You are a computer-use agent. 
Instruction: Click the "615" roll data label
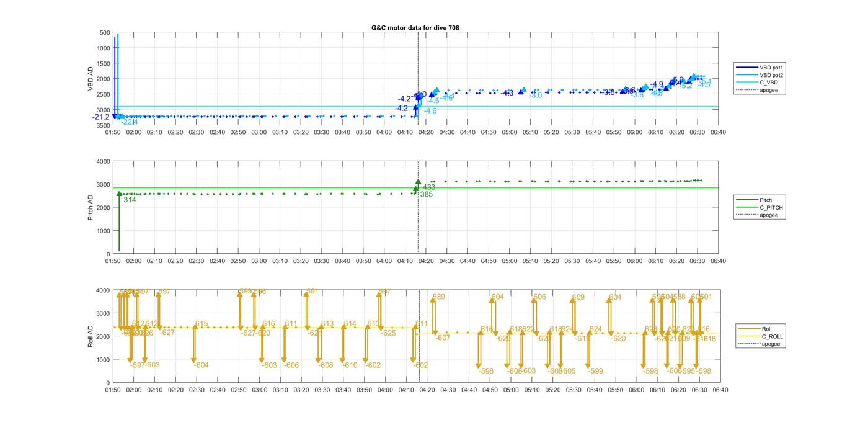201,324
